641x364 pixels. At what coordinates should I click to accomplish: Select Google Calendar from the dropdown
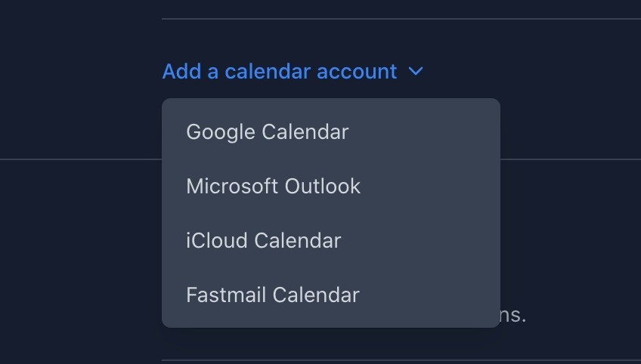[x=268, y=131]
